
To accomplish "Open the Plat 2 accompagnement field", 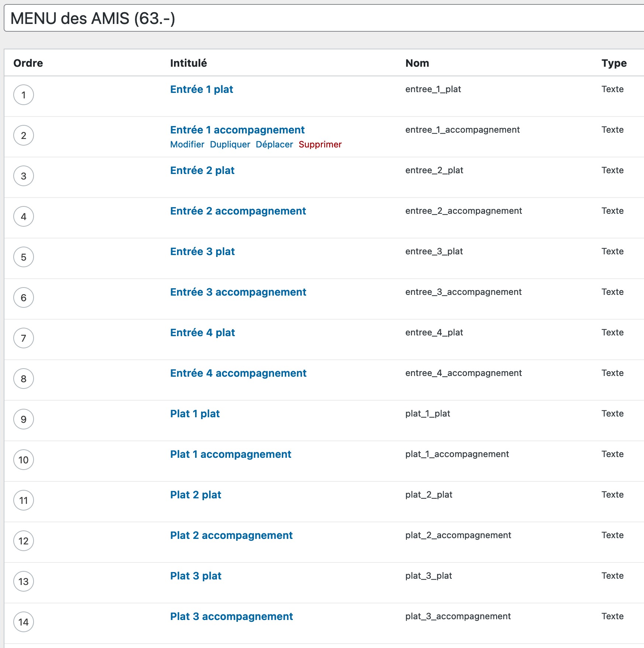I will tap(231, 536).
